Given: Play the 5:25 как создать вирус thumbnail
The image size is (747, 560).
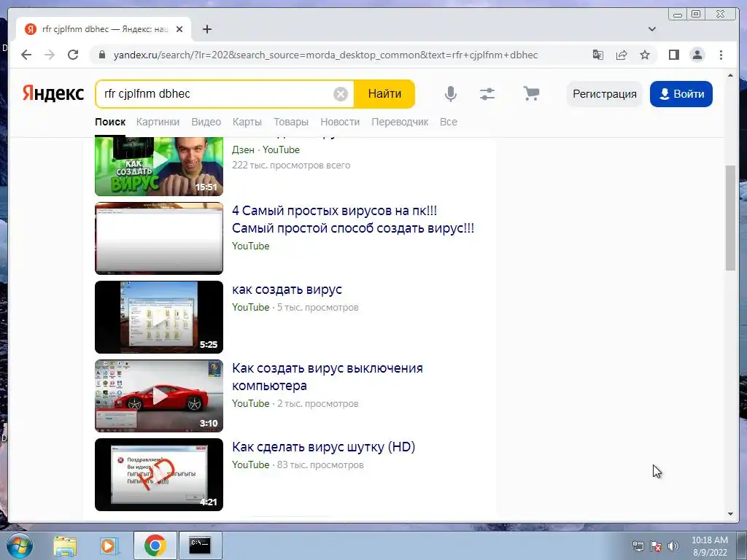Looking at the screenshot, I should click(158, 317).
